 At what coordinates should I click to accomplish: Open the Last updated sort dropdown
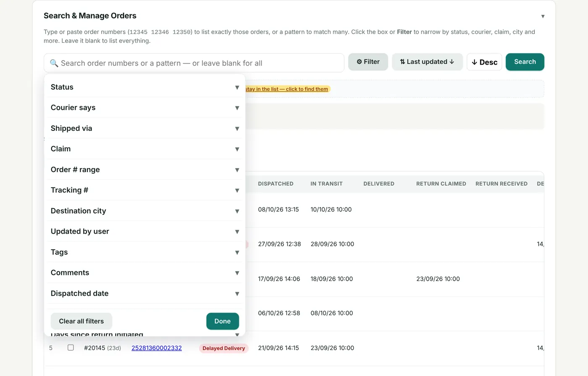click(x=427, y=62)
